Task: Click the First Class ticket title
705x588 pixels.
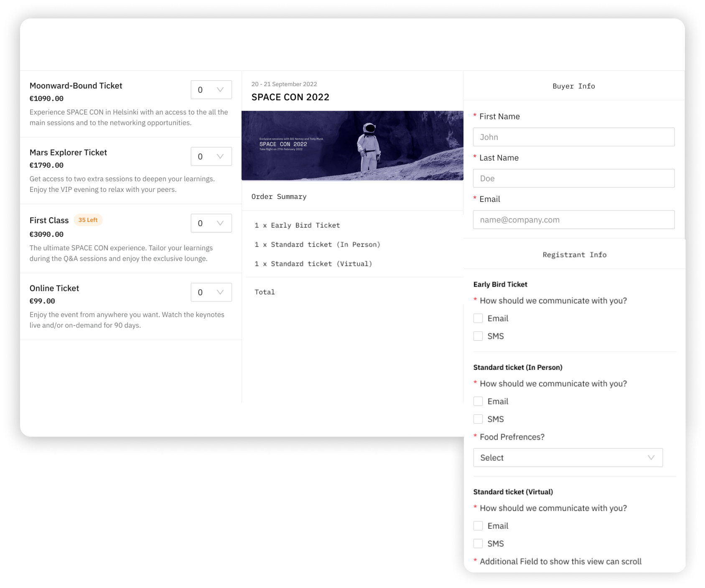Action: (49, 220)
